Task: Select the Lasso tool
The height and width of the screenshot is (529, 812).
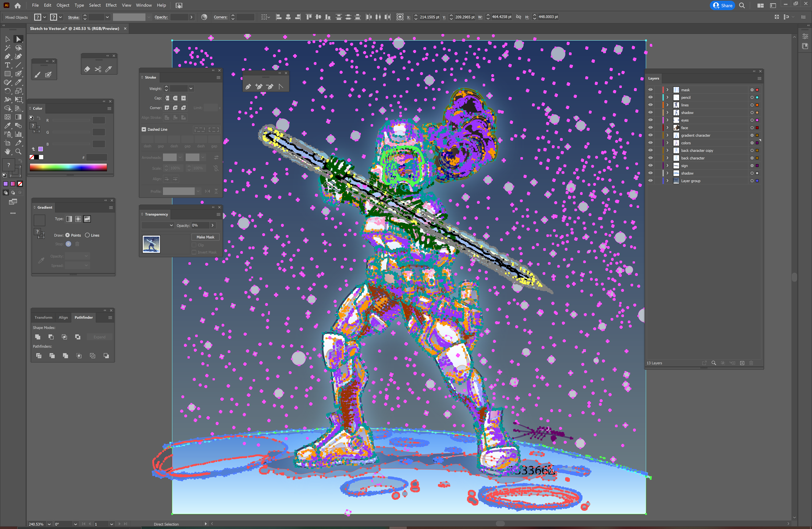Action: coord(18,48)
